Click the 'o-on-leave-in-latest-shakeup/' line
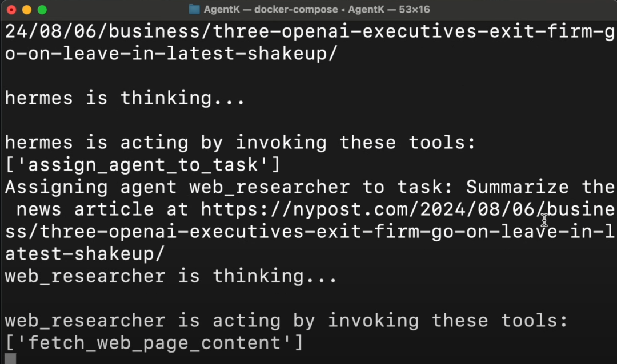Viewport: 617px width, 364px height. [x=171, y=54]
